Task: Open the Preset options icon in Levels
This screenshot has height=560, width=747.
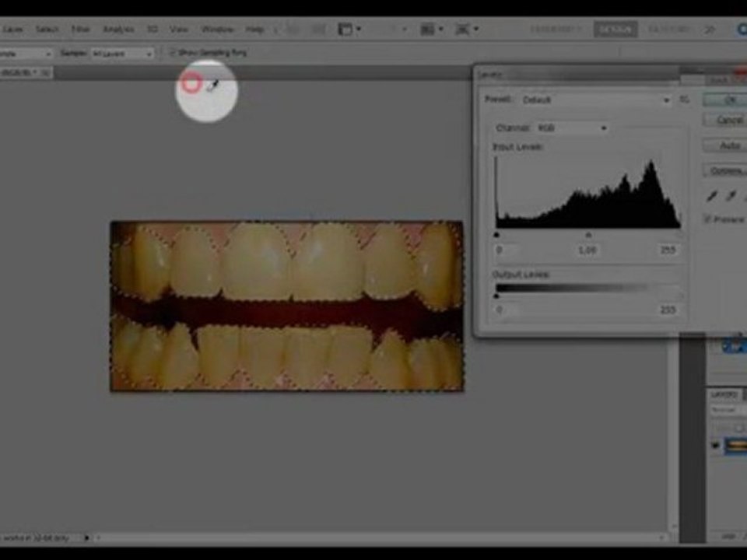Action: (x=684, y=100)
